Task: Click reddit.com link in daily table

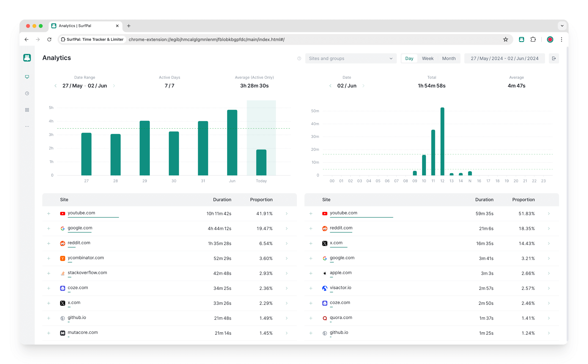Action: point(341,228)
